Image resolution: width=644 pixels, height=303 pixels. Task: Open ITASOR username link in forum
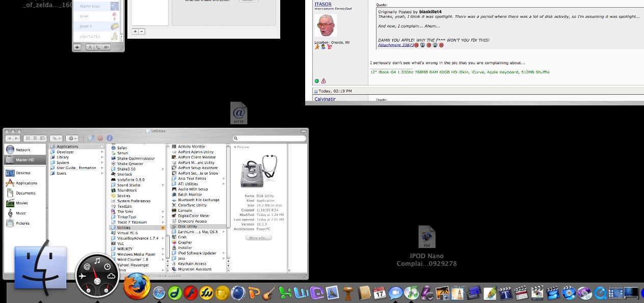323,4
